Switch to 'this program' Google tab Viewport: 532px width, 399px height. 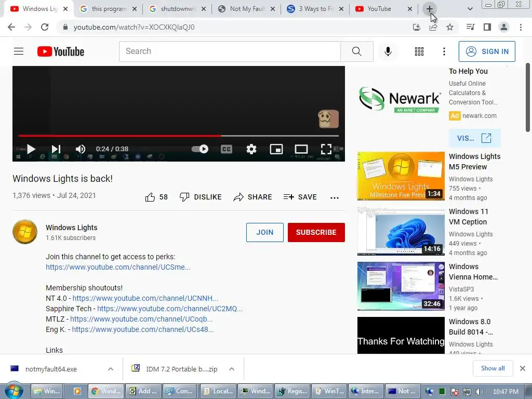click(x=109, y=9)
